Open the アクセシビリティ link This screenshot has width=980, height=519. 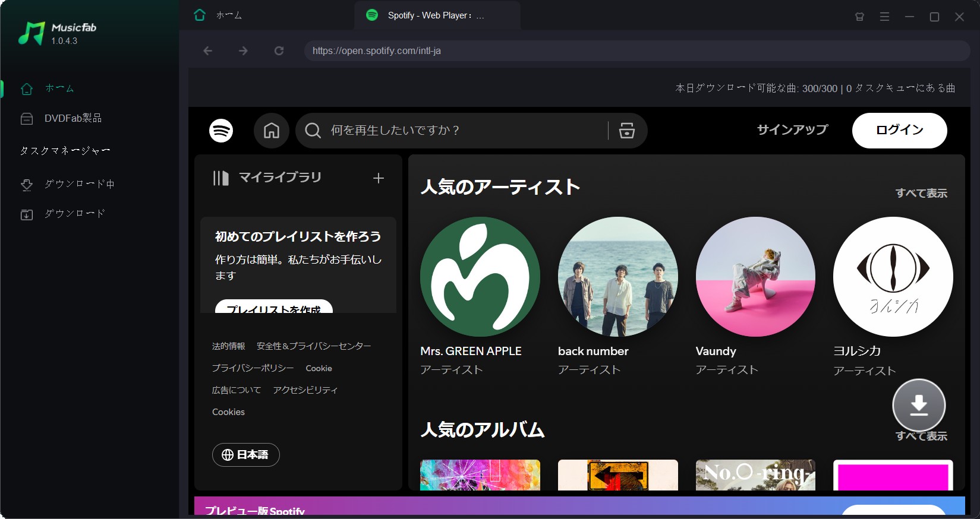coord(305,390)
